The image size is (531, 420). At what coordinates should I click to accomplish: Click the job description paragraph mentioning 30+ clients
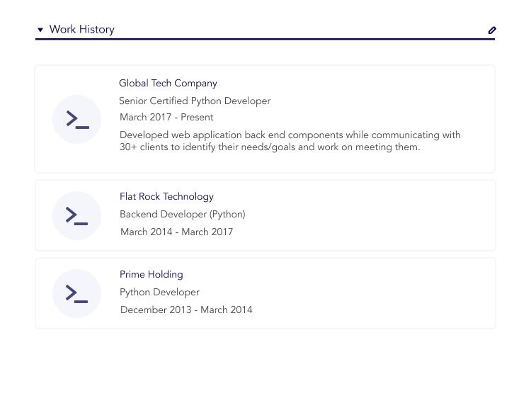[290, 141]
